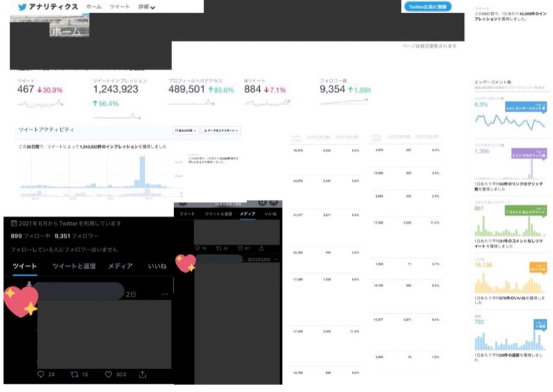Viewport: 553px width, 392px height.
Task: Click the green retweets chart showing 861
Action: click(x=510, y=226)
